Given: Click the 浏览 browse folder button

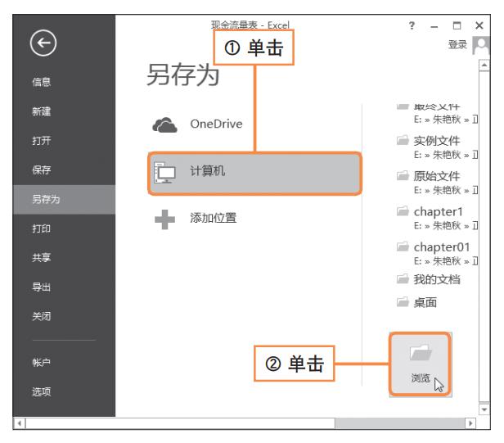Looking at the screenshot, I should coord(420,364).
